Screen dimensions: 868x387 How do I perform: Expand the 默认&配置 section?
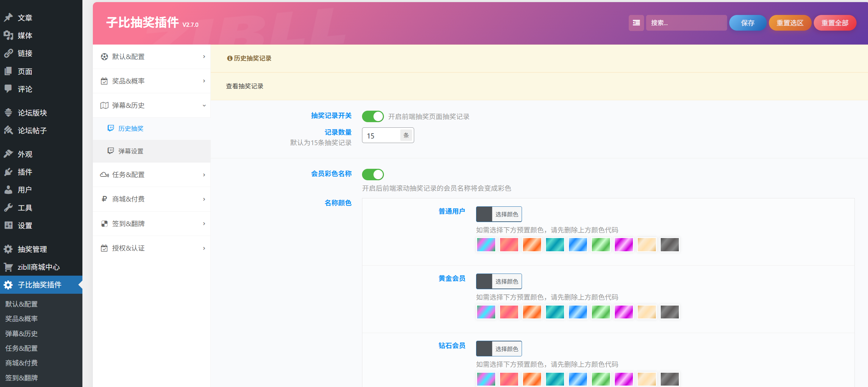pos(152,56)
